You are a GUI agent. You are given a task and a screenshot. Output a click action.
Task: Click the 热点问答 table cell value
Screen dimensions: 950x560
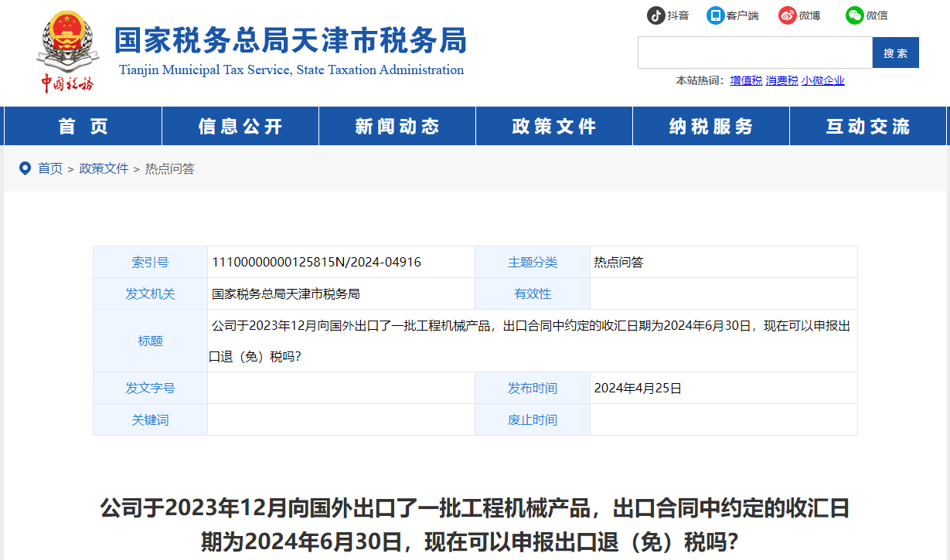tap(618, 263)
